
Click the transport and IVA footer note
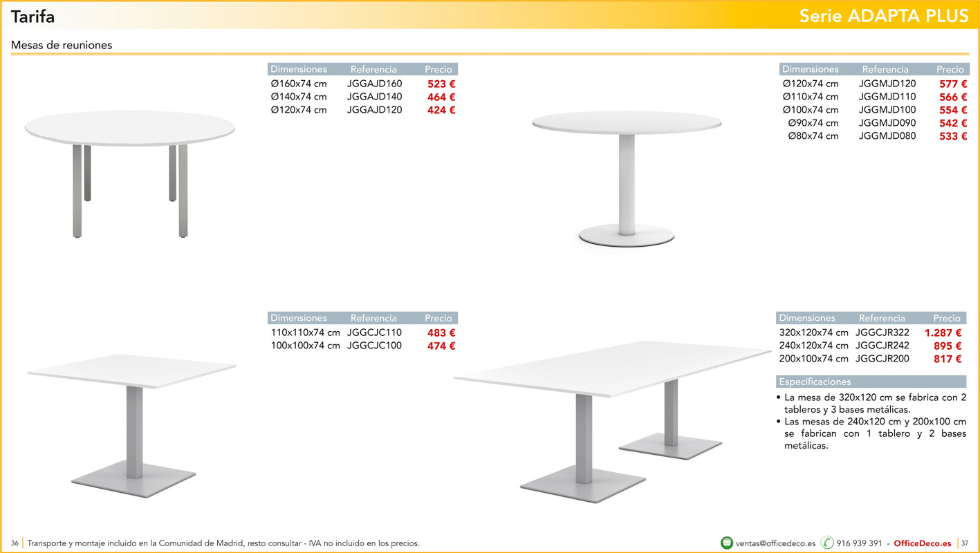[223, 543]
